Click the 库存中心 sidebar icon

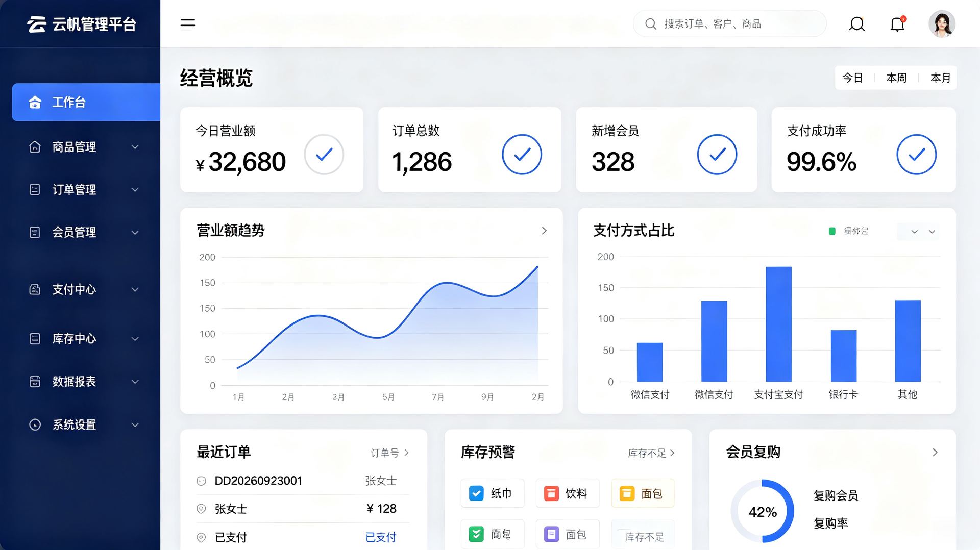[35, 339]
